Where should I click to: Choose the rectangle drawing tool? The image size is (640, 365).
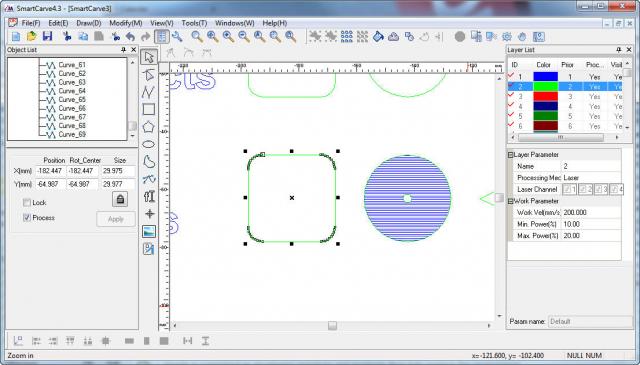pyautogui.click(x=149, y=109)
